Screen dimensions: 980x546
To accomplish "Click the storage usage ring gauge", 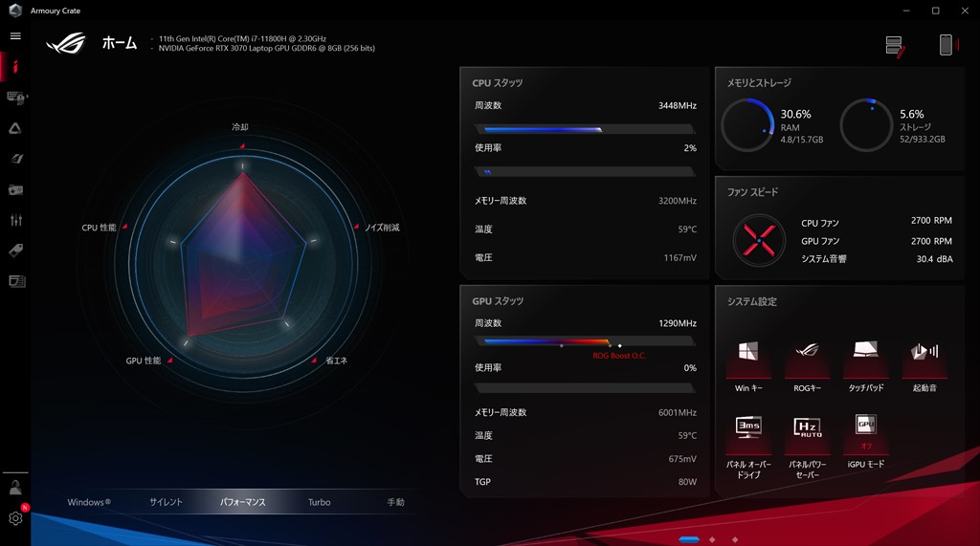I will tap(866, 125).
